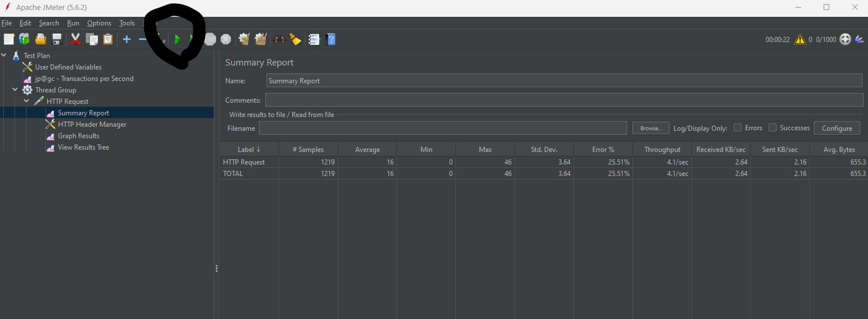Open the Options menu
The height and width of the screenshot is (319, 868).
coord(99,23)
